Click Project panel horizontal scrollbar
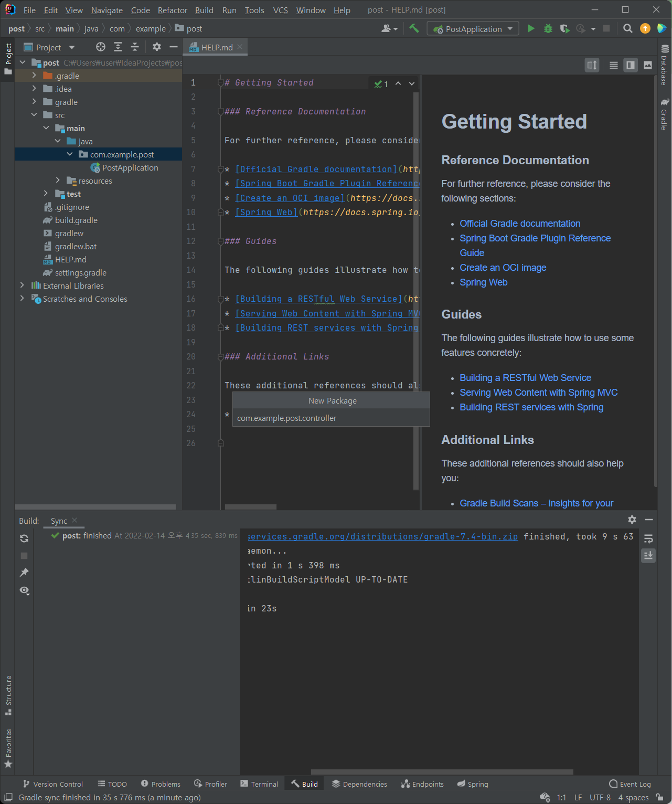672x804 pixels. [95, 507]
